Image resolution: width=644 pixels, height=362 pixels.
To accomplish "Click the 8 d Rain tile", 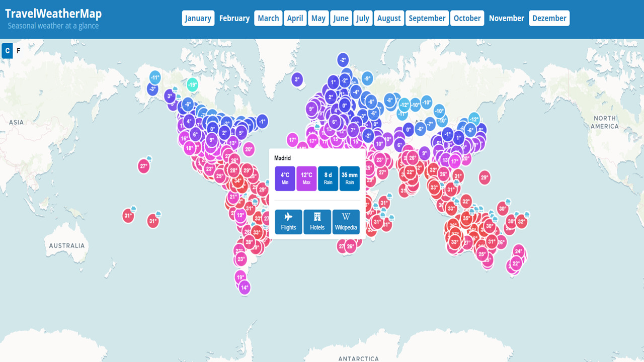I will (328, 178).
